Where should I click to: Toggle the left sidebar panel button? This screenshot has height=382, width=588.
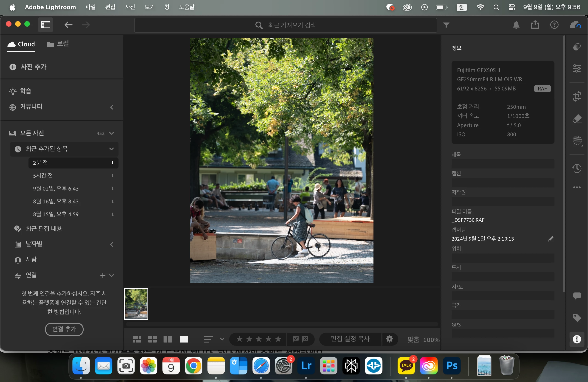[45, 25]
